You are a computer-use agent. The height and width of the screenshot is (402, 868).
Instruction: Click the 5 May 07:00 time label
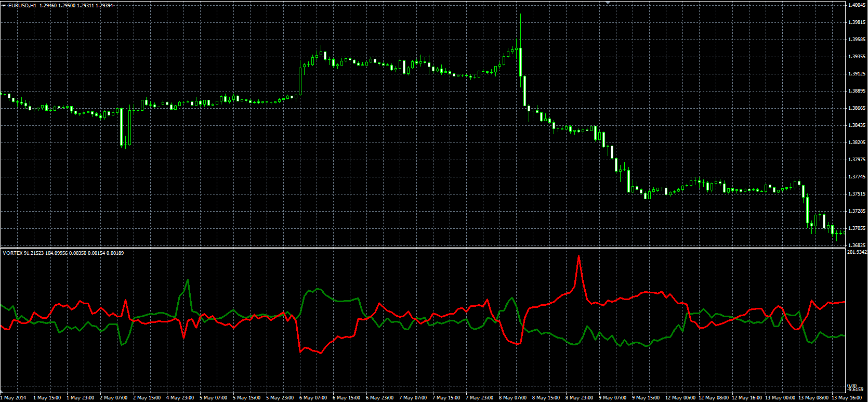(x=214, y=398)
